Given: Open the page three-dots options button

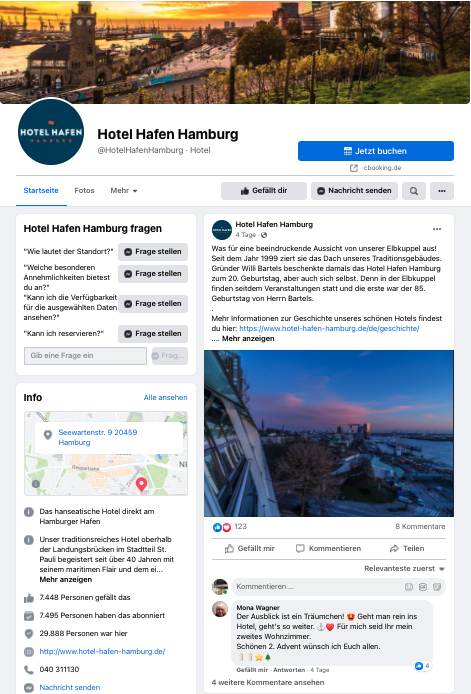Looking at the screenshot, I should coord(441,191).
